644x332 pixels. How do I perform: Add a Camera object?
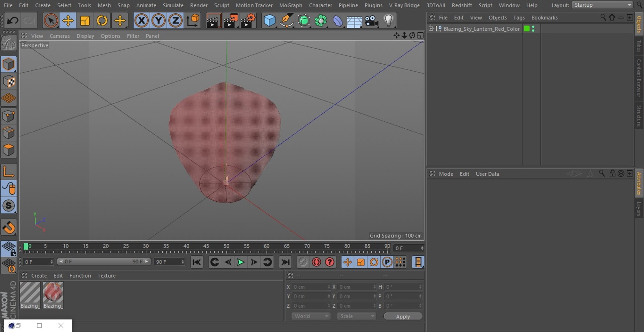[371, 20]
